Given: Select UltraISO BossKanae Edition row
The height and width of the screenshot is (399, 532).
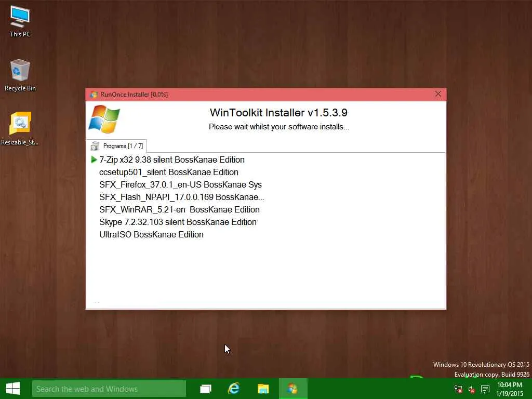Looking at the screenshot, I should [151, 235].
